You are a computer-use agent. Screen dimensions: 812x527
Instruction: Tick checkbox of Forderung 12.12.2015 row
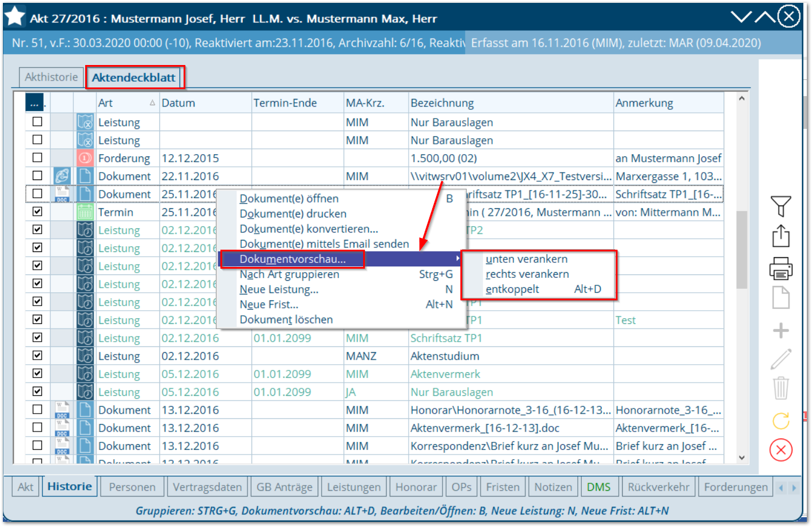coord(37,158)
